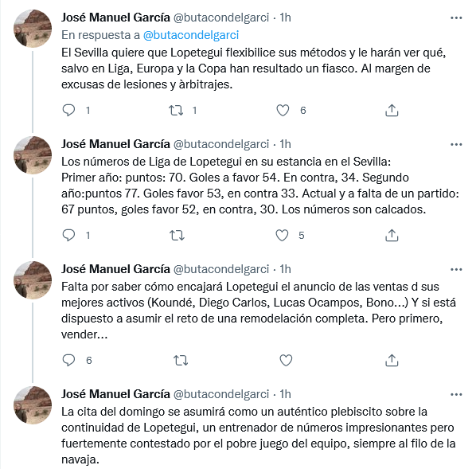Open the @butacondelgarci reply mention link
This screenshot has height=469, width=476.
click(x=191, y=35)
